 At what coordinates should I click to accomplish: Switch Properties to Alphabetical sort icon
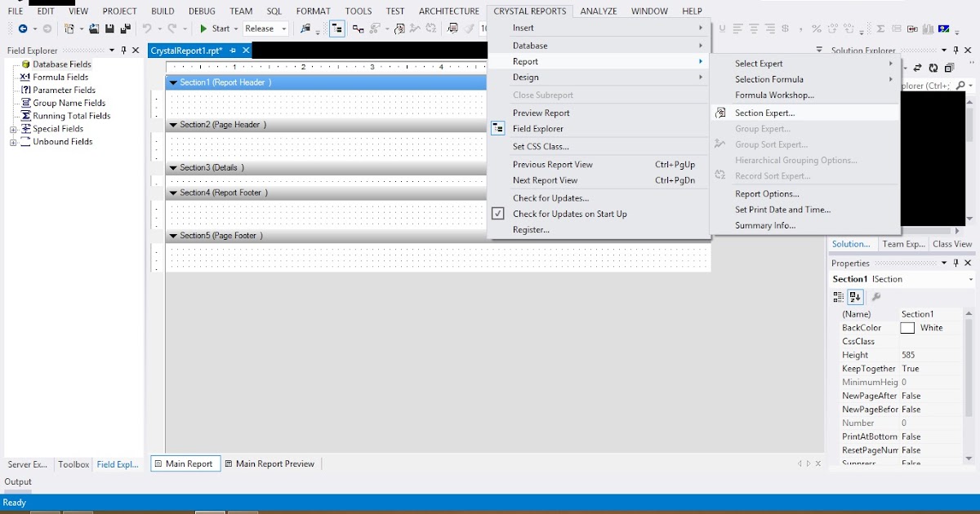tap(855, 297)
